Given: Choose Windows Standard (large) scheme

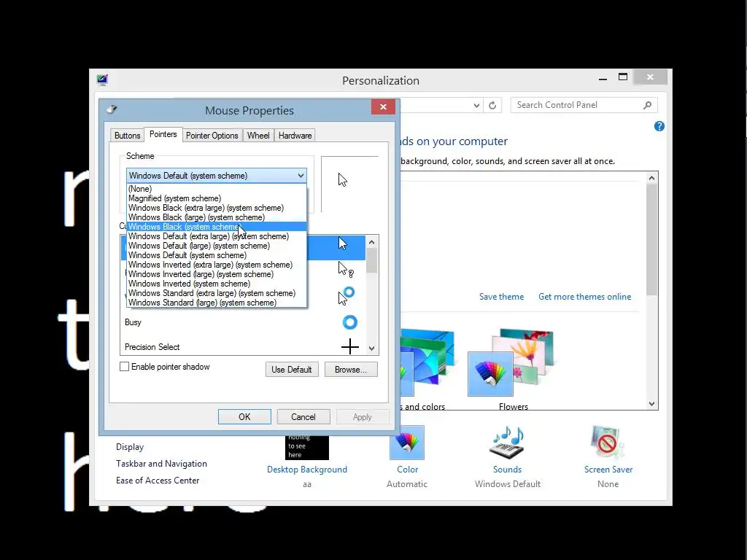Looking at the screenshot, I should tap(217, 303).
